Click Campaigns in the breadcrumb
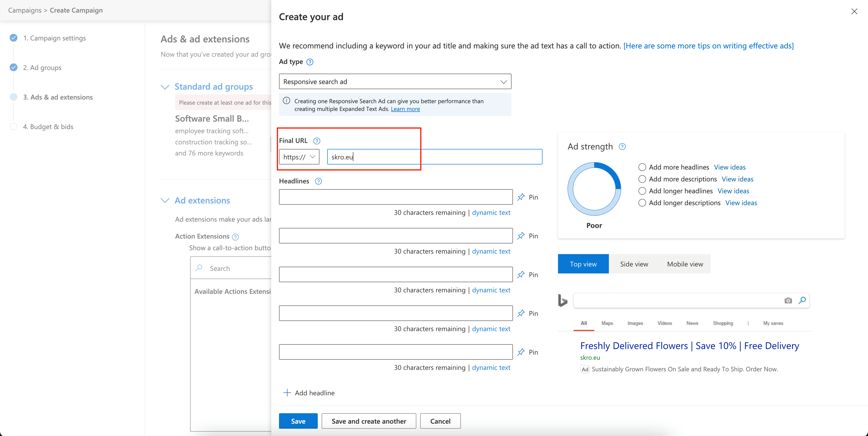 point(25,10)
